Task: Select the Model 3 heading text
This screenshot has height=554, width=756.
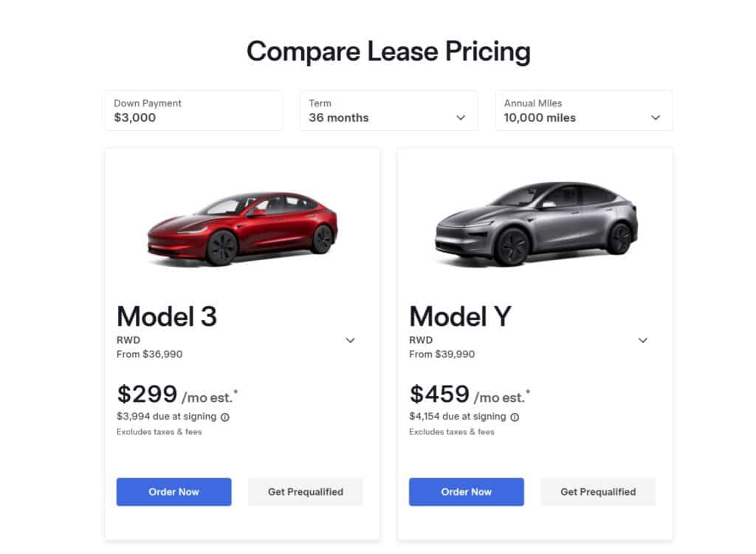Action: tap(166, 316)
